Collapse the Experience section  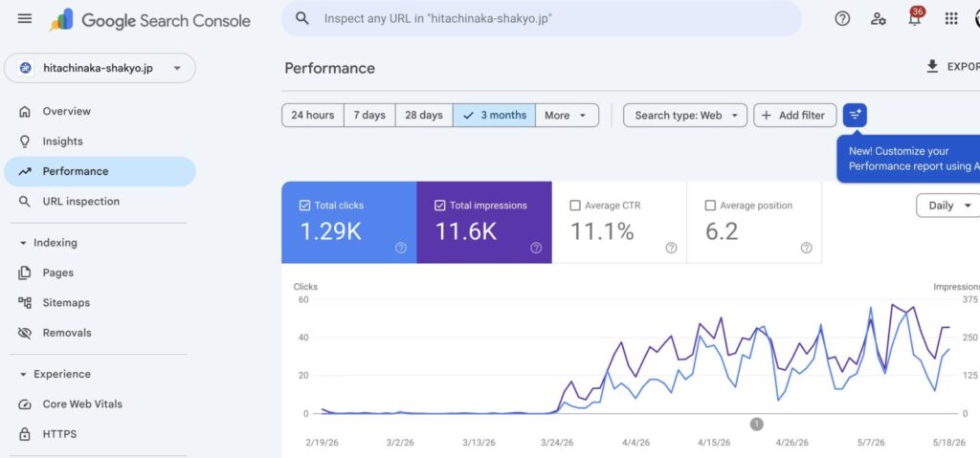click(55, 374)
